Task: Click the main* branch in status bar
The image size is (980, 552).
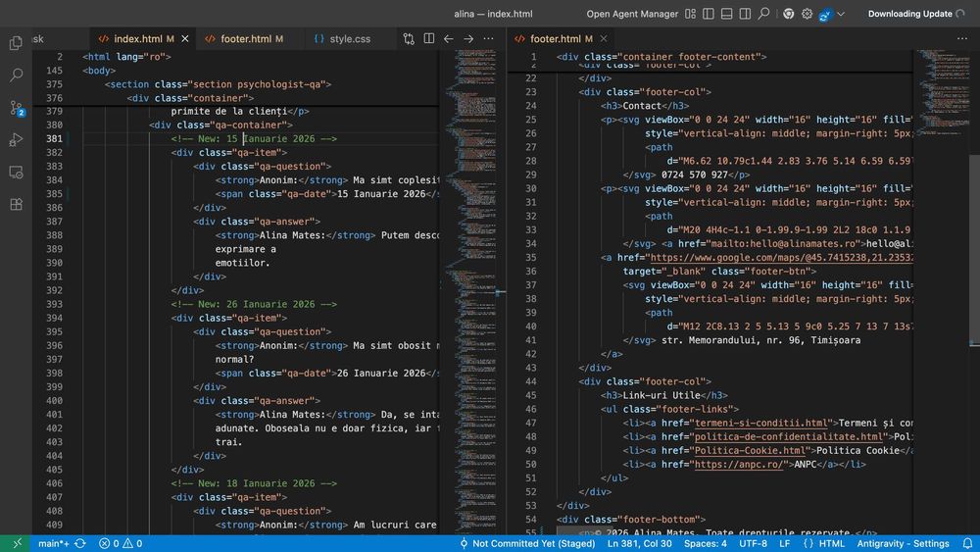Action: click(x=53, y=543)
